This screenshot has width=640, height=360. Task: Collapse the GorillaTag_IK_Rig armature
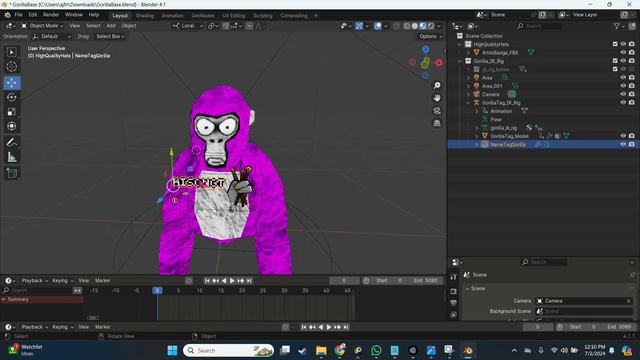point(469,103)
